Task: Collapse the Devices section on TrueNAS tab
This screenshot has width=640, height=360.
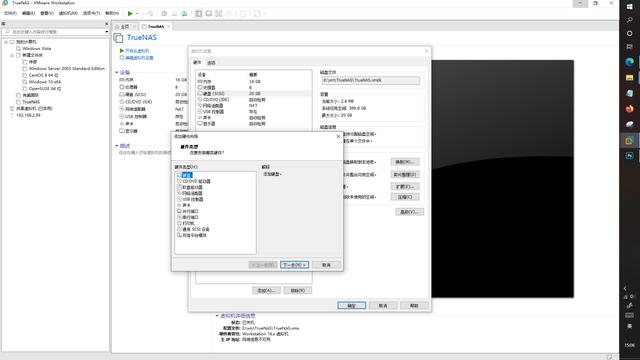Action: point(117,72)
